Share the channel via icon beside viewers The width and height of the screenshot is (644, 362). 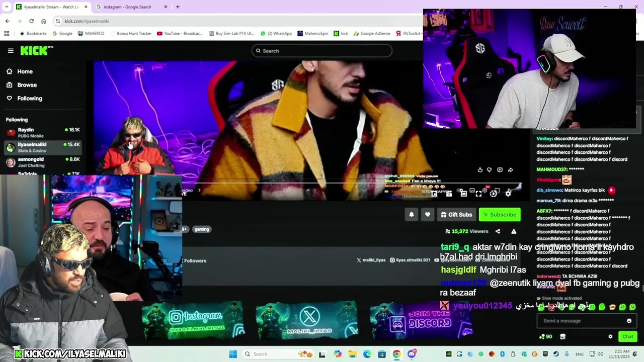tap(498, 231)
